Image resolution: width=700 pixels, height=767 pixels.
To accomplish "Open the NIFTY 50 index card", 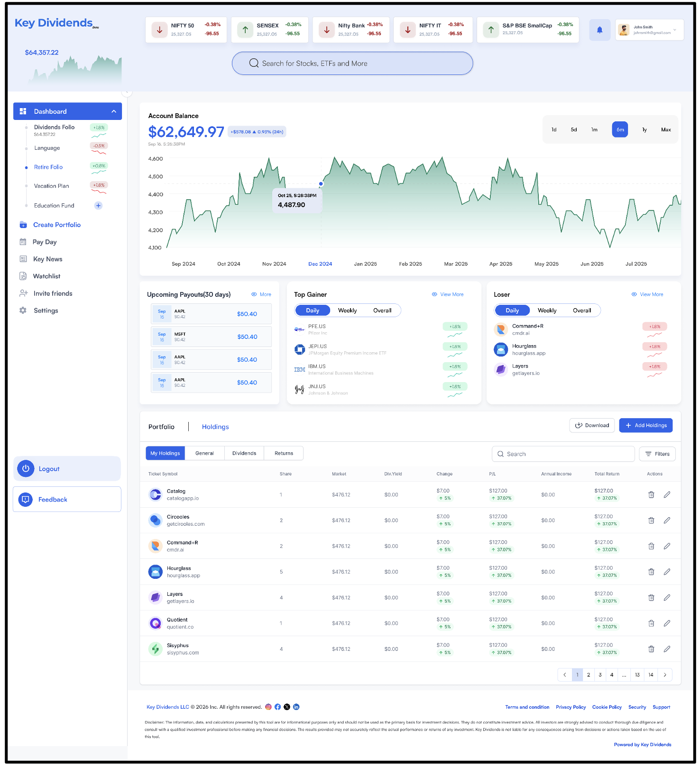I will (x=186, y=30).
